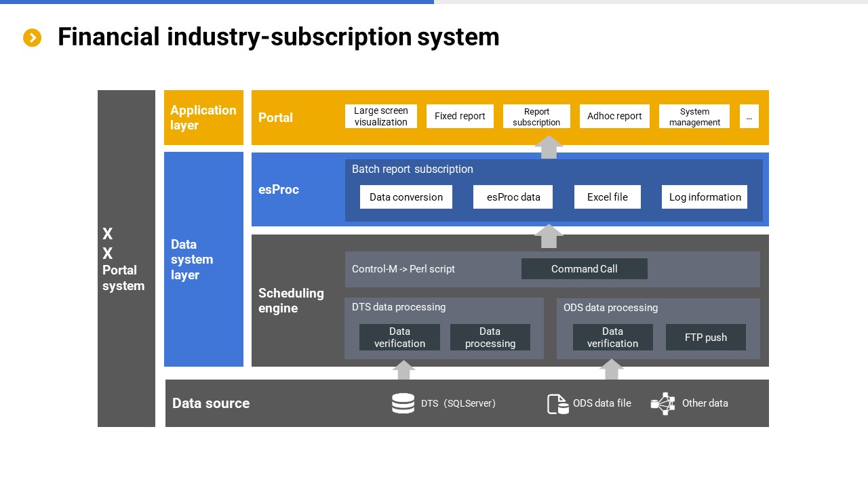Click the esProc data box
This screenshot has height=488, width=868.
pos(513,197)
